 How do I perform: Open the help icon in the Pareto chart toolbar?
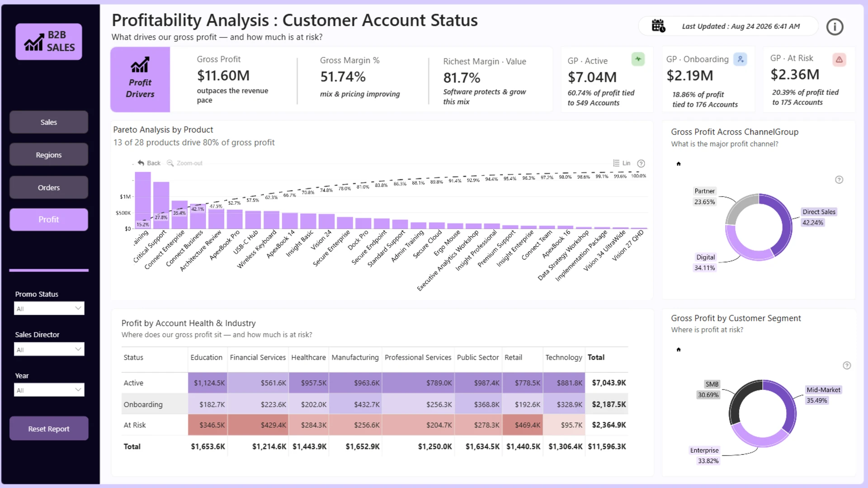(641, 164)
